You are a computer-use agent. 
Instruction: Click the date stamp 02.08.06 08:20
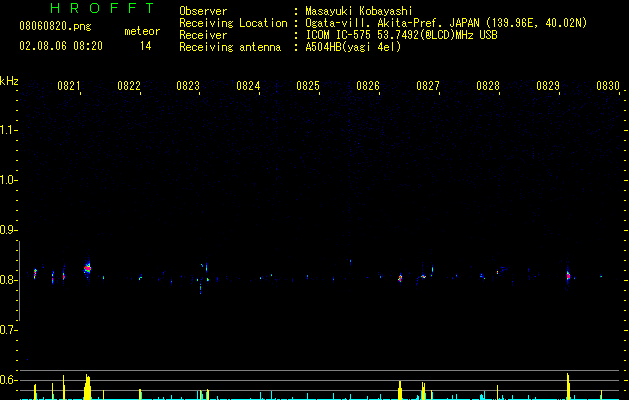coord(61,46)
